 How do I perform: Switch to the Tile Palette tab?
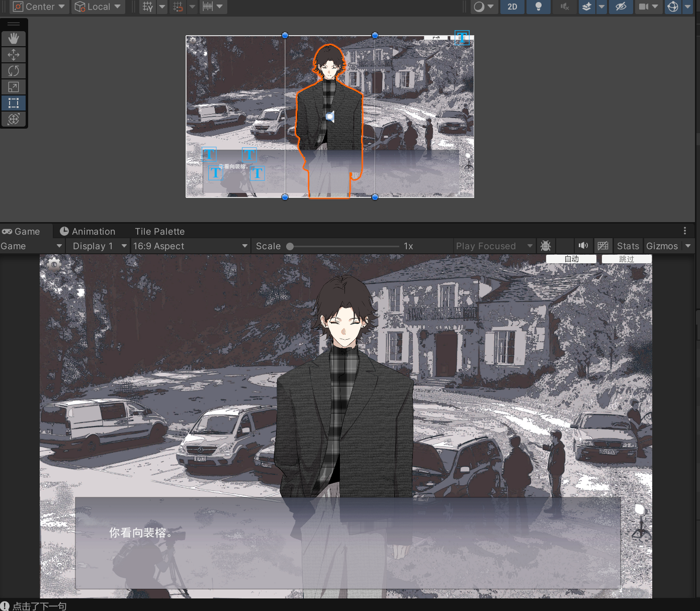coord(159,231)
